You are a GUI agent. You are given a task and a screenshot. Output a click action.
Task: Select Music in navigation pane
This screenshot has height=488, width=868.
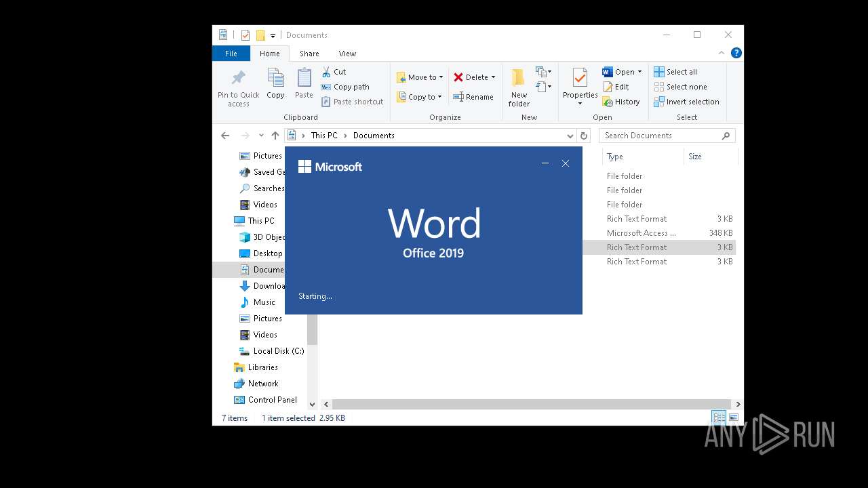pyautogui.click(x=258, y=302)
